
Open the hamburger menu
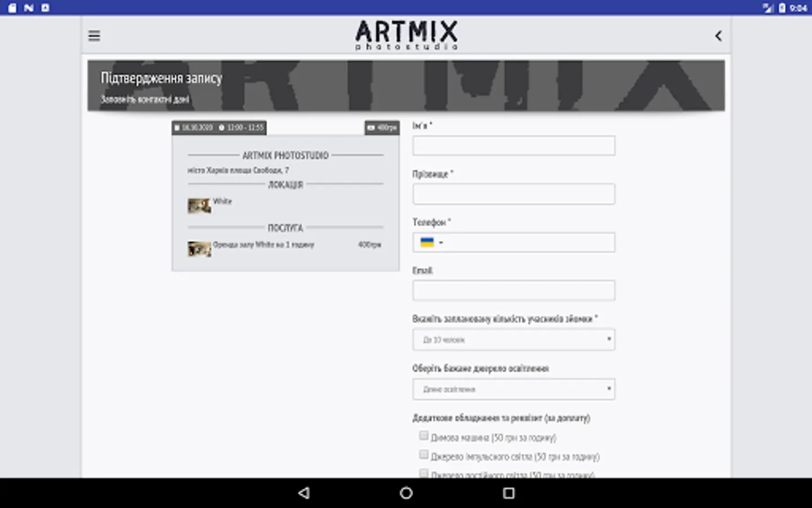tap(94, 36)
